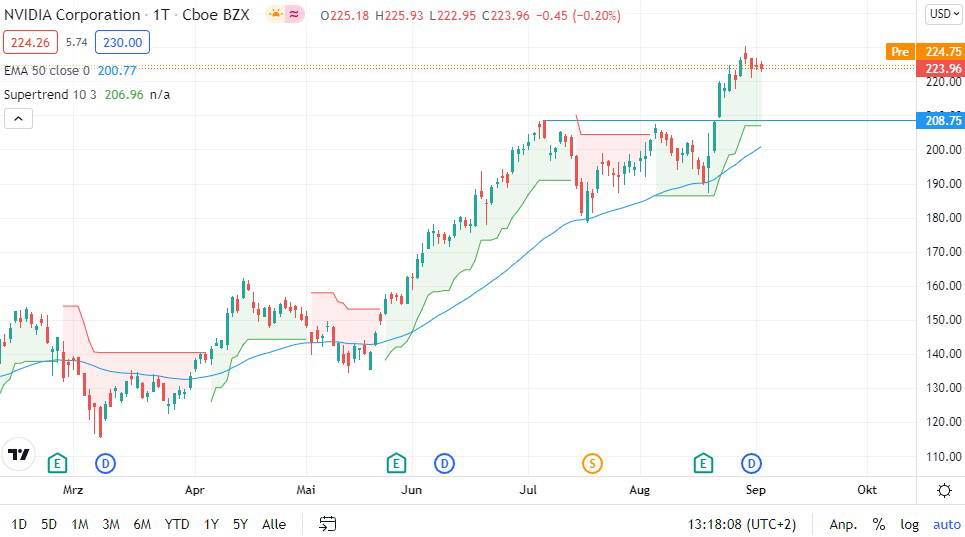965x537 pixels.
Task: Open the March earnings marker
Action: pyautogui.click(x=57, y=463)
